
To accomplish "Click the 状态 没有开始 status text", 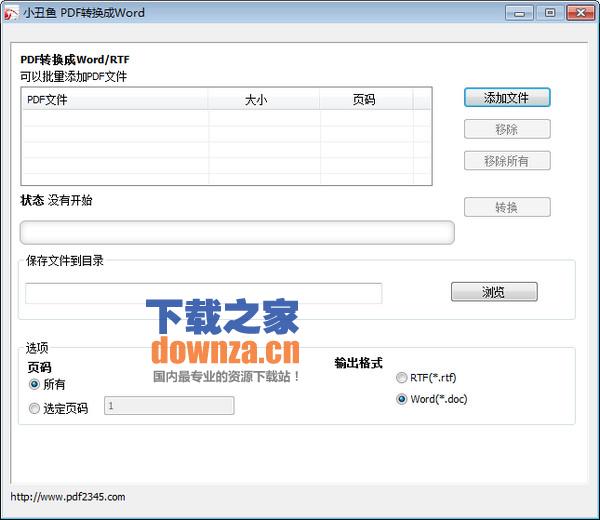I will (56, 200).
